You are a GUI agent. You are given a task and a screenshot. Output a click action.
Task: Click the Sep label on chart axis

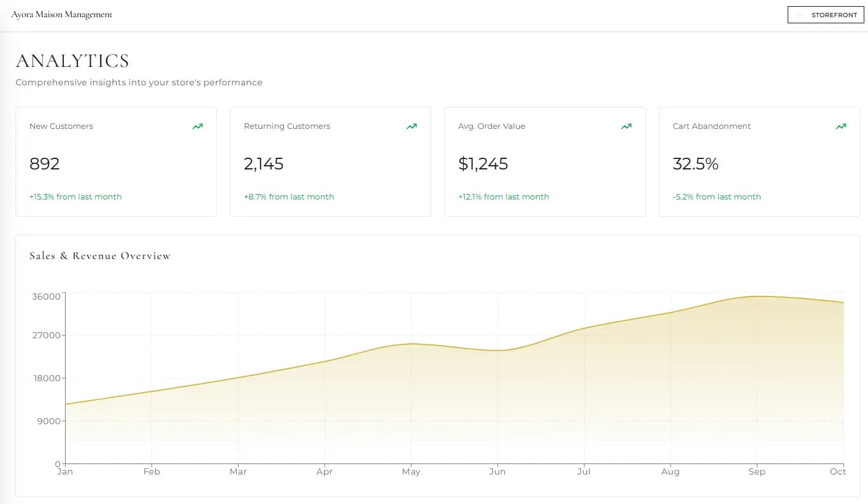tap(757, 471)
